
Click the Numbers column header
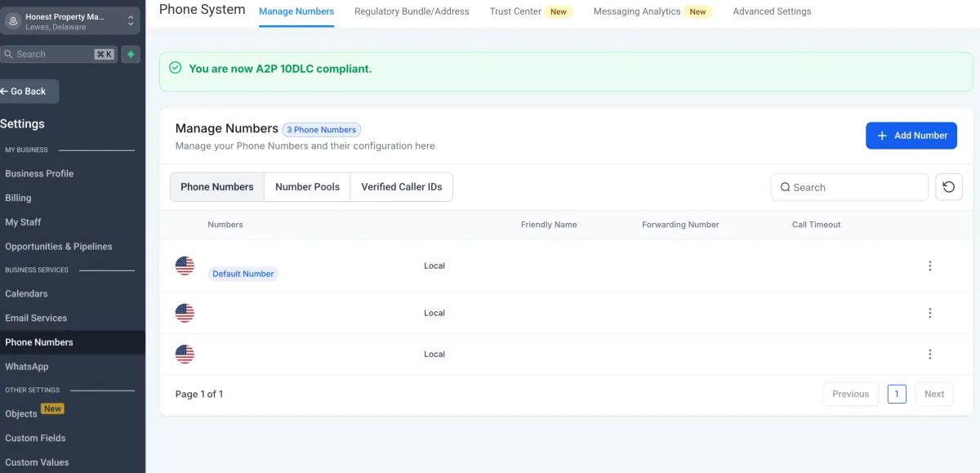225,225
